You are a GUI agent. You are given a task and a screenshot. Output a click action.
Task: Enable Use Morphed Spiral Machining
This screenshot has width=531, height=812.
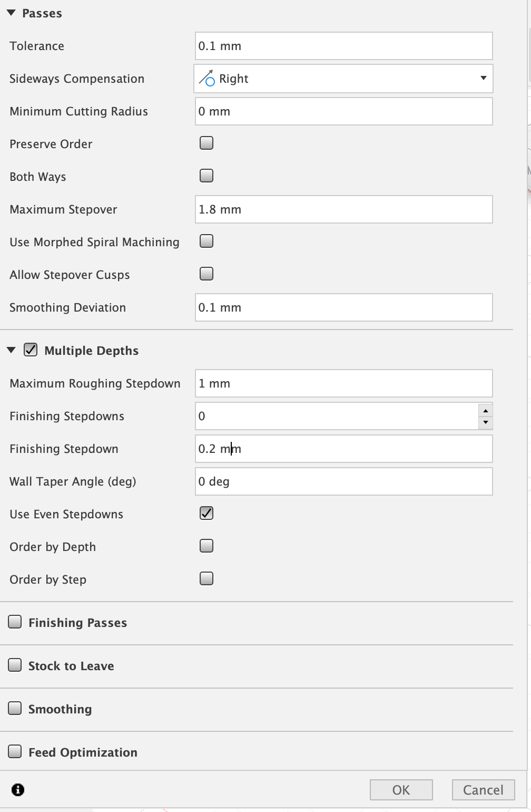(206, 241)
